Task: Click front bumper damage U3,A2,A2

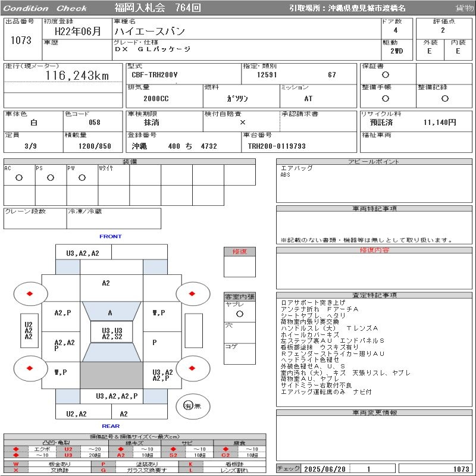Action: 83,253
